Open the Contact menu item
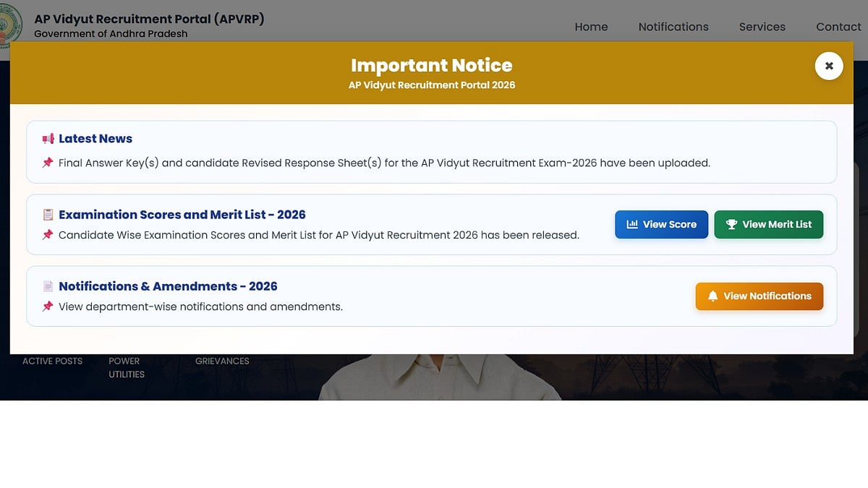This screenshot has height=488, width=868. [838, 27]
